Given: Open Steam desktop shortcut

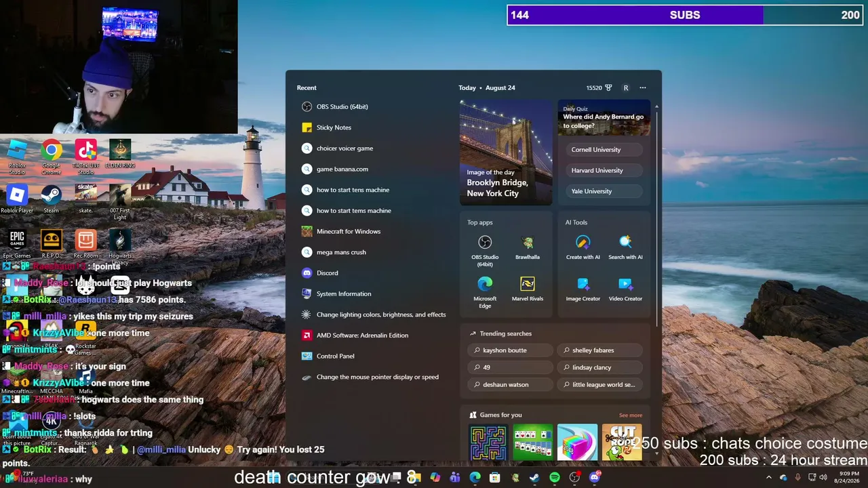Looking at the screenshot, I should pos(52,199).
